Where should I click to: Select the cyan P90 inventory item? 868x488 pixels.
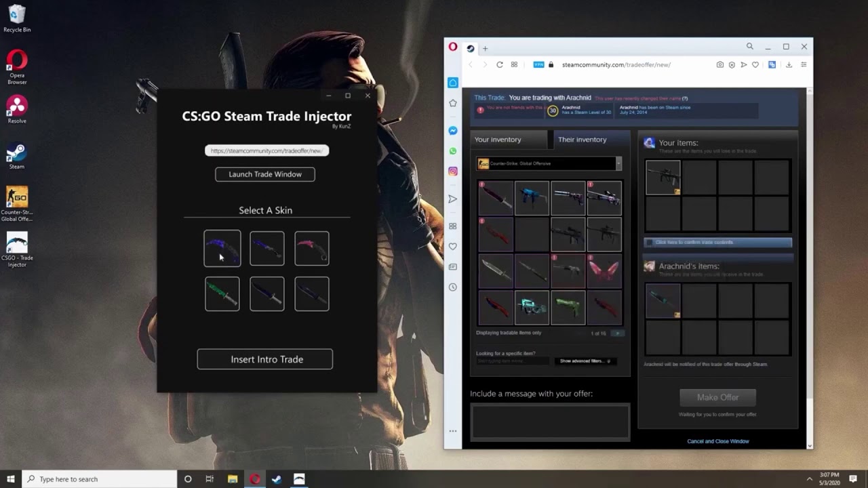[532, 308]
